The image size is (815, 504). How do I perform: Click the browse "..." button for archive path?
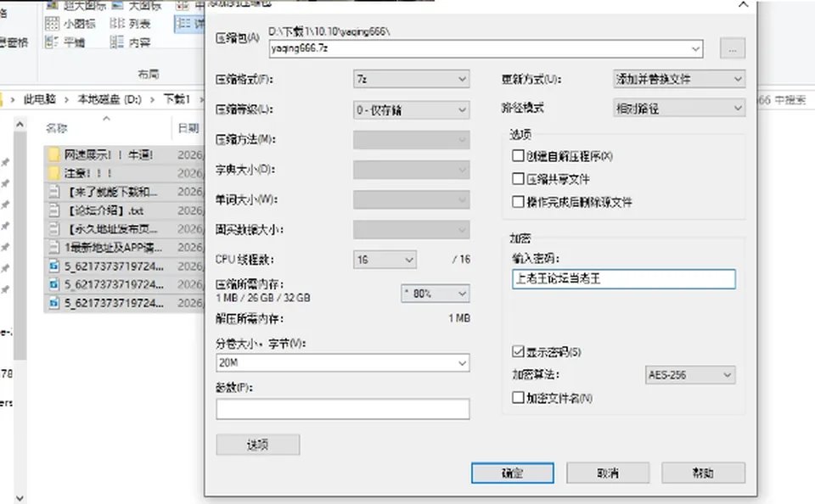pos(733,49)
